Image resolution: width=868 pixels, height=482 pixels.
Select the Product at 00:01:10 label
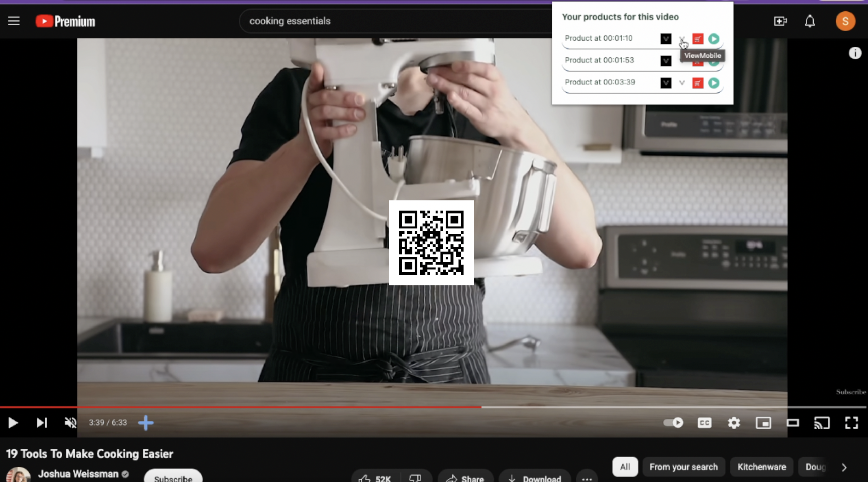click(x=598, y=38)
